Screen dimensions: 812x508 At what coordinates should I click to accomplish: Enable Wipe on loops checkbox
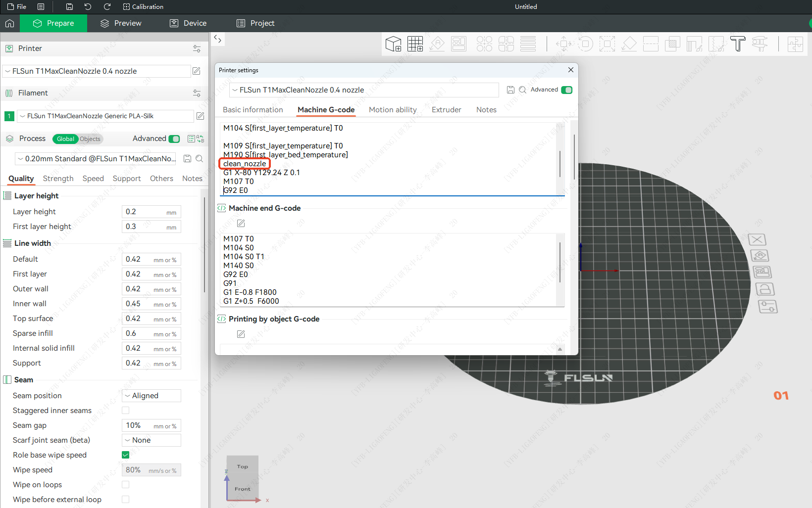[x=126, y=485]
